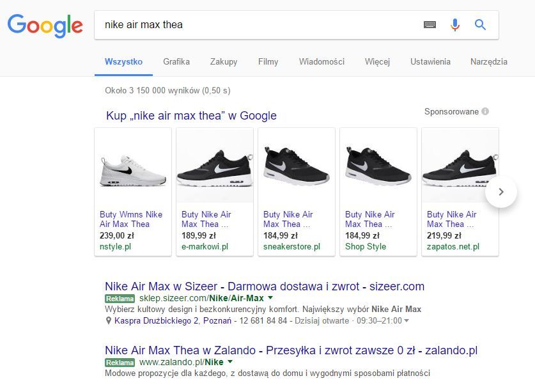535x392 pixels.
Task: Expand opening hours 09:30–21:00 dropdown
Action: click(x=407, y=320)
